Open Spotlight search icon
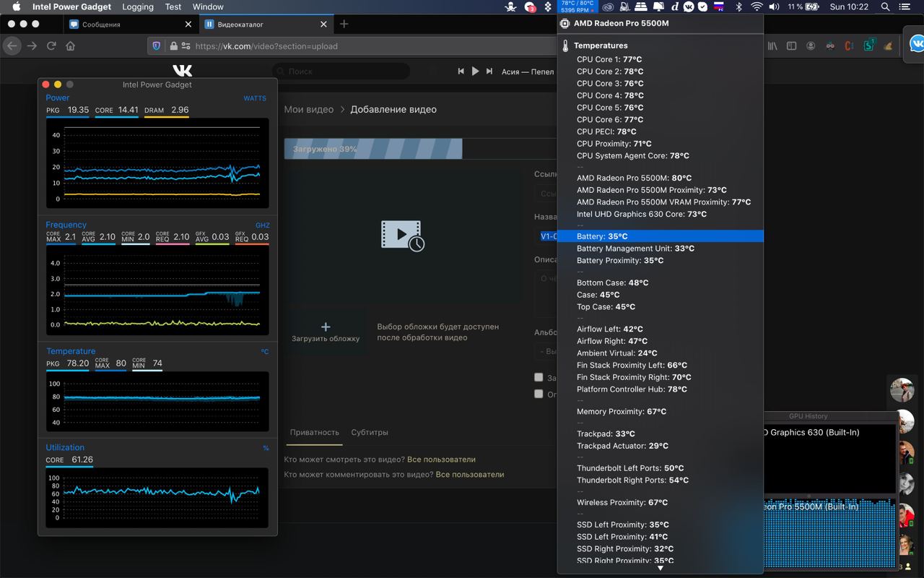This screenshot has width=924, height=578. (x=885, y=7)
